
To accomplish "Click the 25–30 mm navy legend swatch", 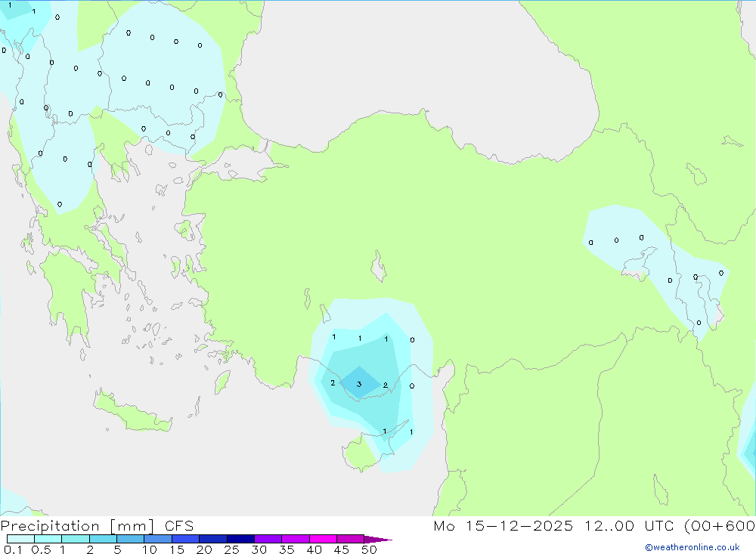I will 240,539.
